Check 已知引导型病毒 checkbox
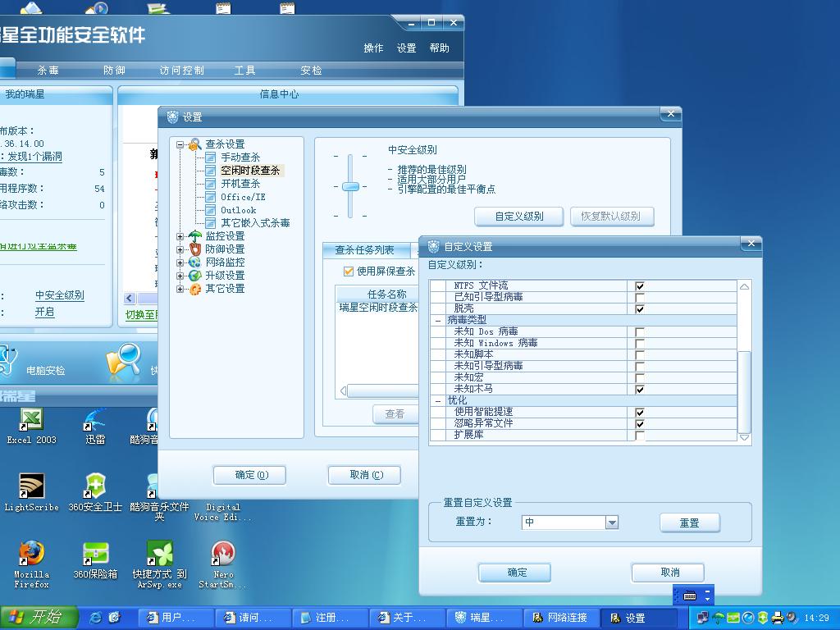 click(640, 297)
